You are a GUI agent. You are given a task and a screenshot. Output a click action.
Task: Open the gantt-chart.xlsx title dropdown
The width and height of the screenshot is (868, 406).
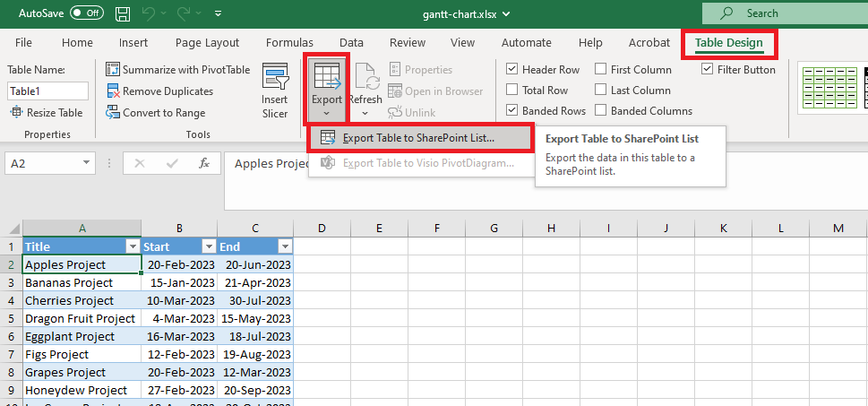[x=506, y=14]
